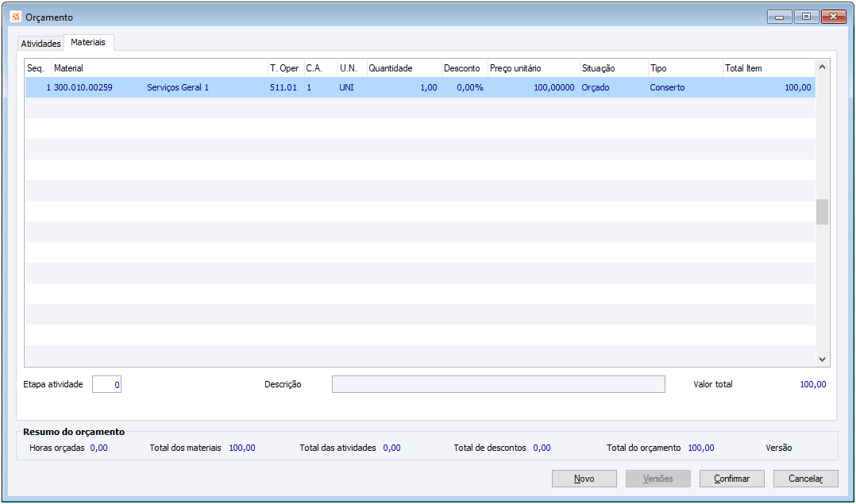Viewport: 856px width, 504px height.
Task: Maximize the Orçamento window
Action: (806, 17)
